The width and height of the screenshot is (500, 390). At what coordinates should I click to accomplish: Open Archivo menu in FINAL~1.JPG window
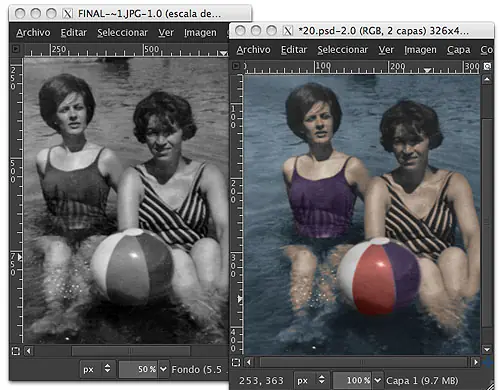(x=33, y=33)
